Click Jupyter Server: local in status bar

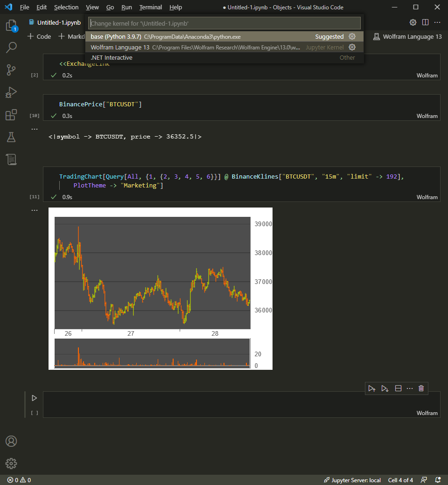352,480
